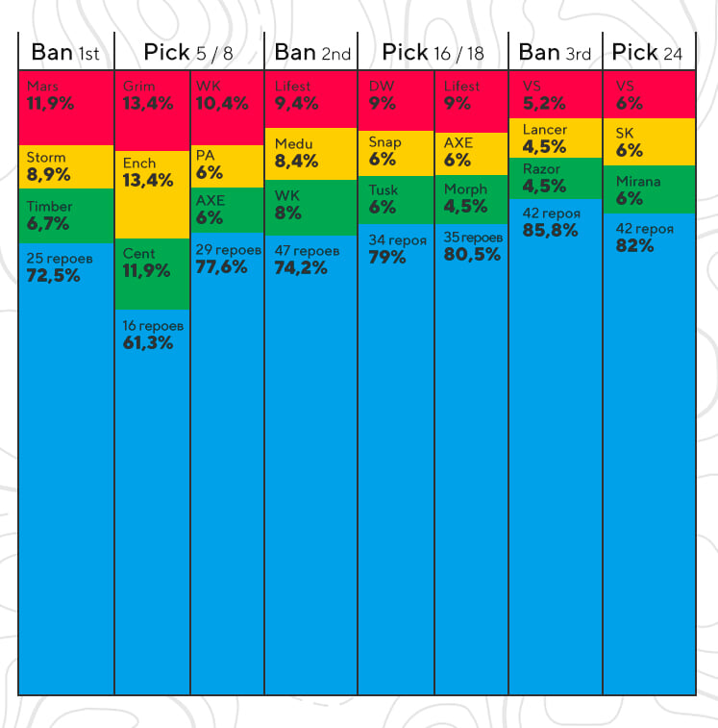Select the yellow Storm 8,9% block

tap(66, 166)
